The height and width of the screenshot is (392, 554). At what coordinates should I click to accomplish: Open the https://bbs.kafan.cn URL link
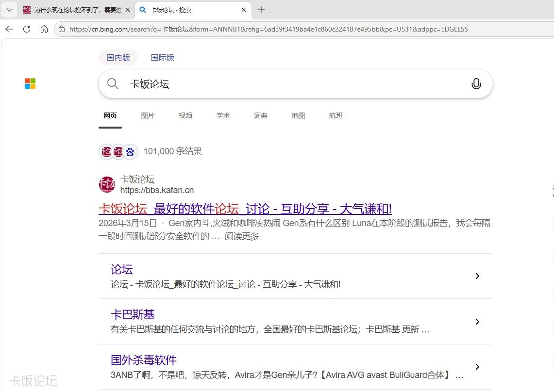click(157, 190)
